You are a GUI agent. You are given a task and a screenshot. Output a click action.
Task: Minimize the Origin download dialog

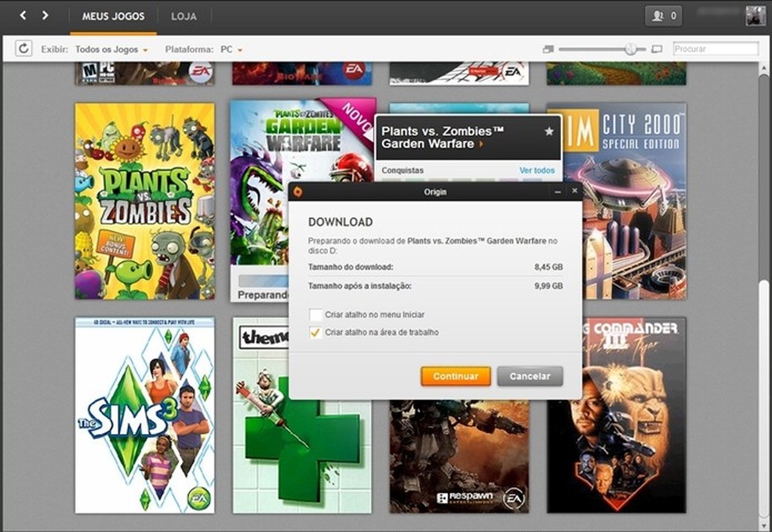pyautogui.click(x=557, y=191)
